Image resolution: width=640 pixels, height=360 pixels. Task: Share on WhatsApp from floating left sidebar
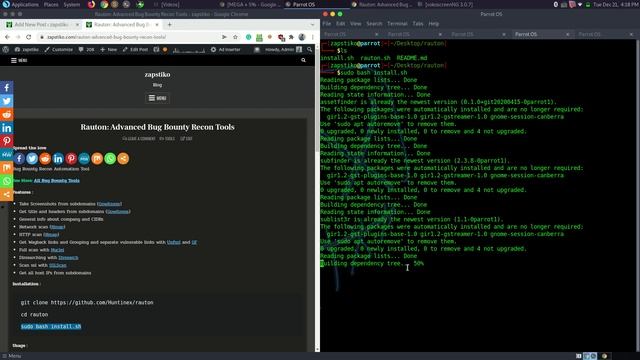pyautogui.click(x=7, y=181)
